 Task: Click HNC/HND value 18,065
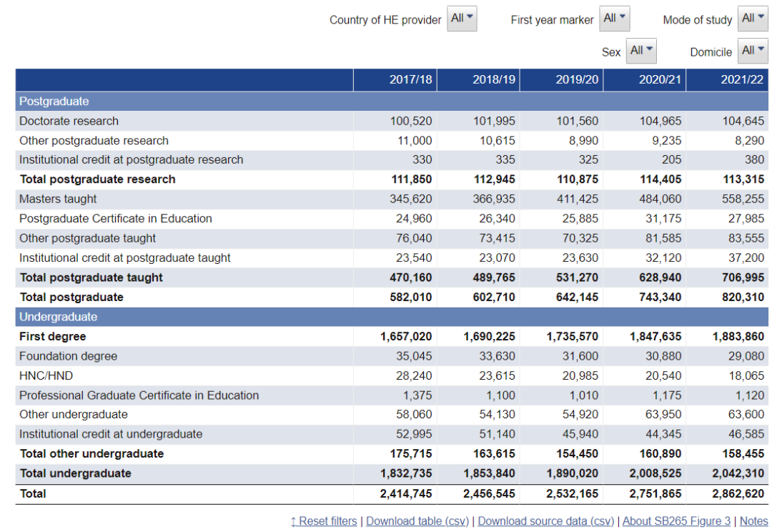[746, 376]
